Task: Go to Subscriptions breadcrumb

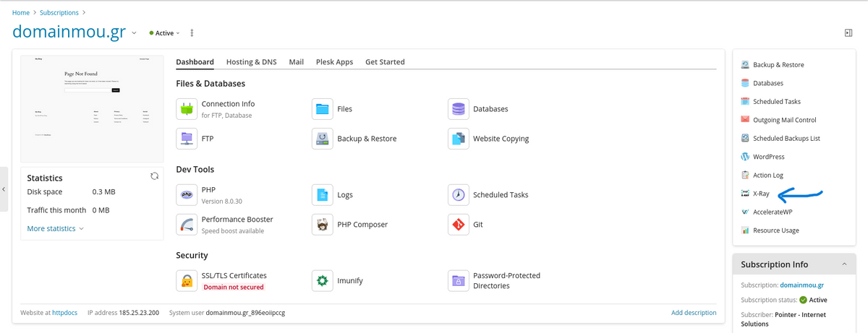Action: [59, 13]
